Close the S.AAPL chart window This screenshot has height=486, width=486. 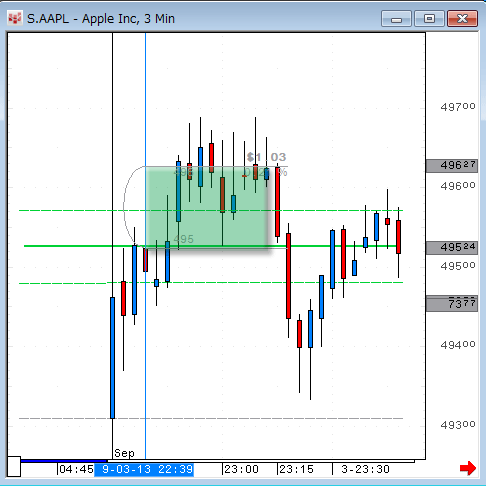coord(463,19)
